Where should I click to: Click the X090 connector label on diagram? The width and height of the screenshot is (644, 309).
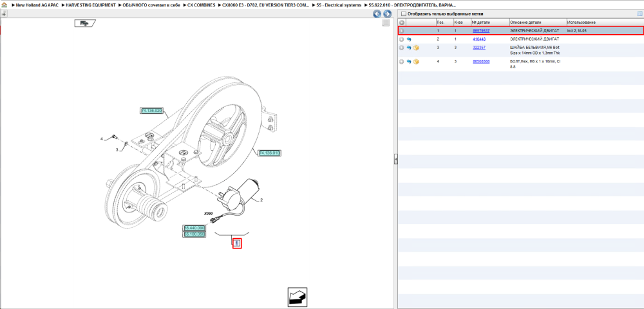[208, 214]
